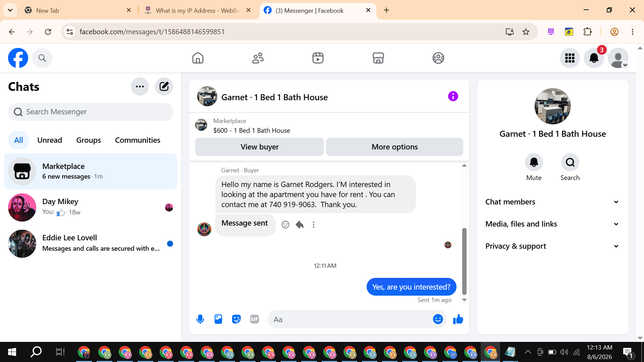This screenshot has width=644, height=362.
Task: Open the Friends icon in top navigation
Action: [258, 58]
